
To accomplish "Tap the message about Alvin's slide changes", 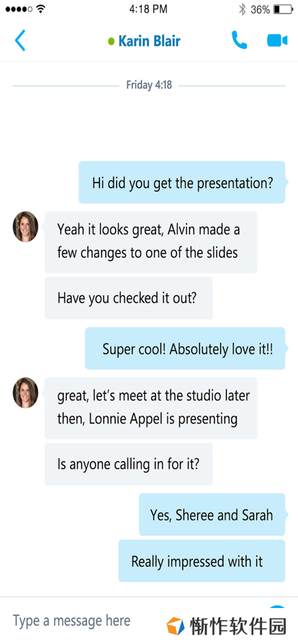I will [x=150, y=242].
